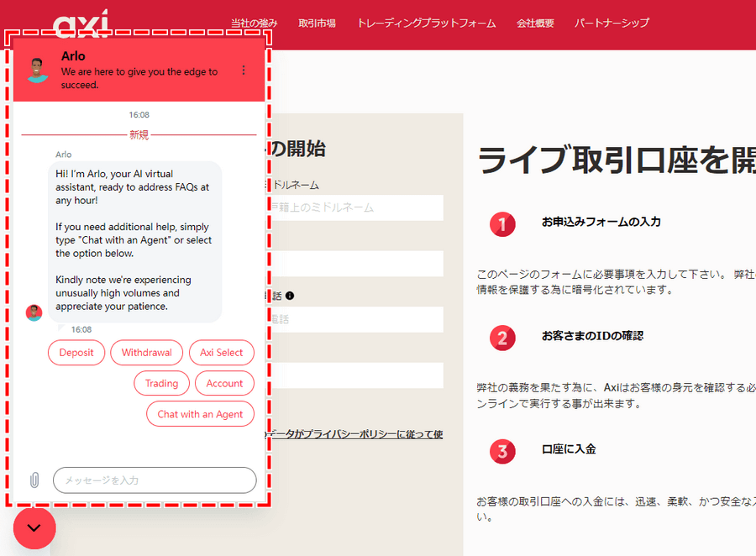Open the 当社の強み menu
Image resolution: width=756 pixels, height=556 pixels.
pos(254,24)
